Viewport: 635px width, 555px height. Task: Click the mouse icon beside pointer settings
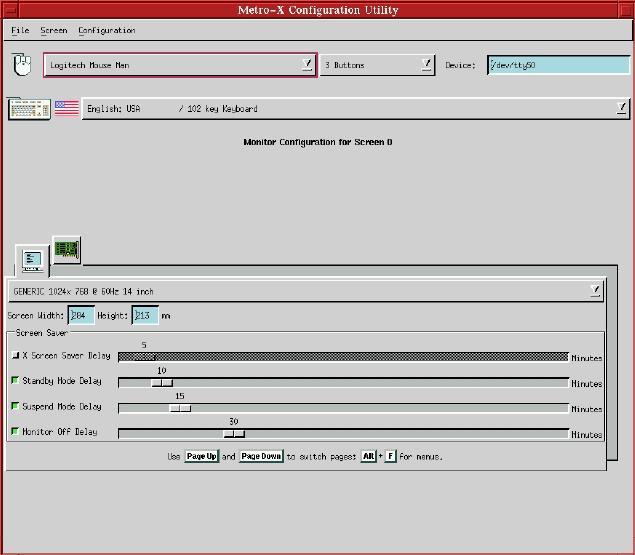(22, 66)
